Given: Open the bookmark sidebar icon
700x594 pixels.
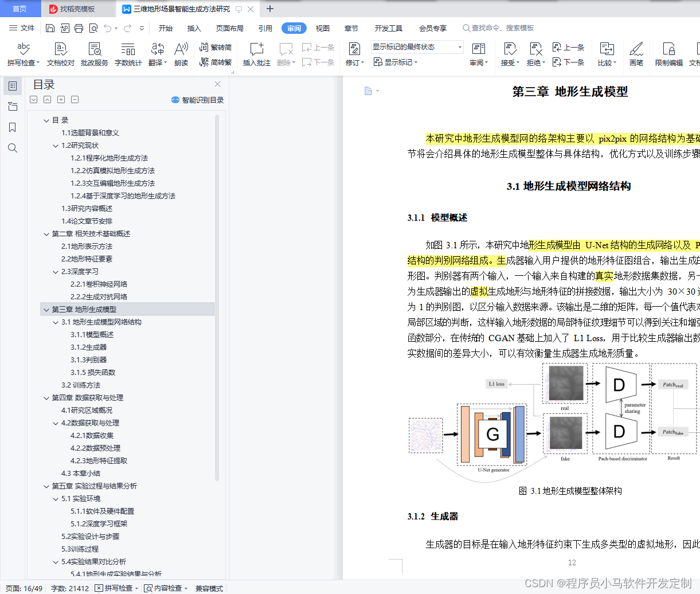Looking at the screenshot, I should point(12,127).
